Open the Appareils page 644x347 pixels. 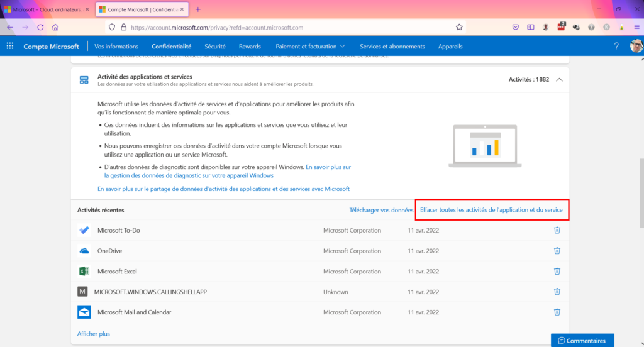pyautogui.click(x=450, y=47)
